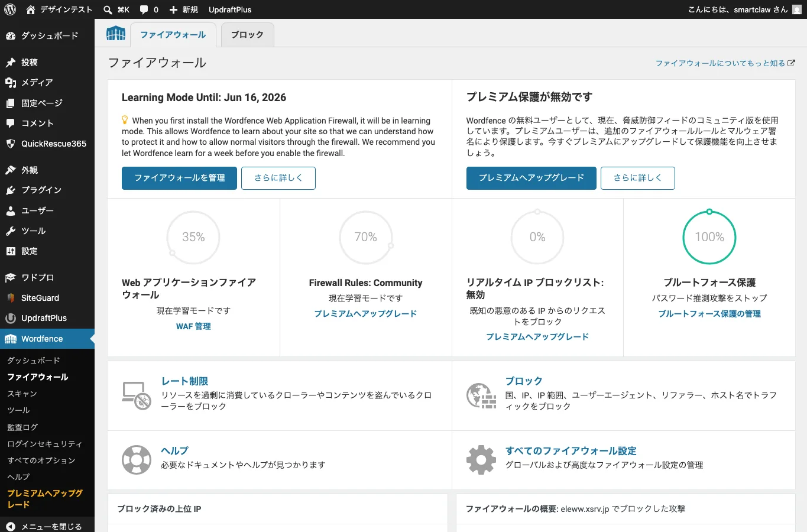Open the WAF 管理 link

point(193,326)
